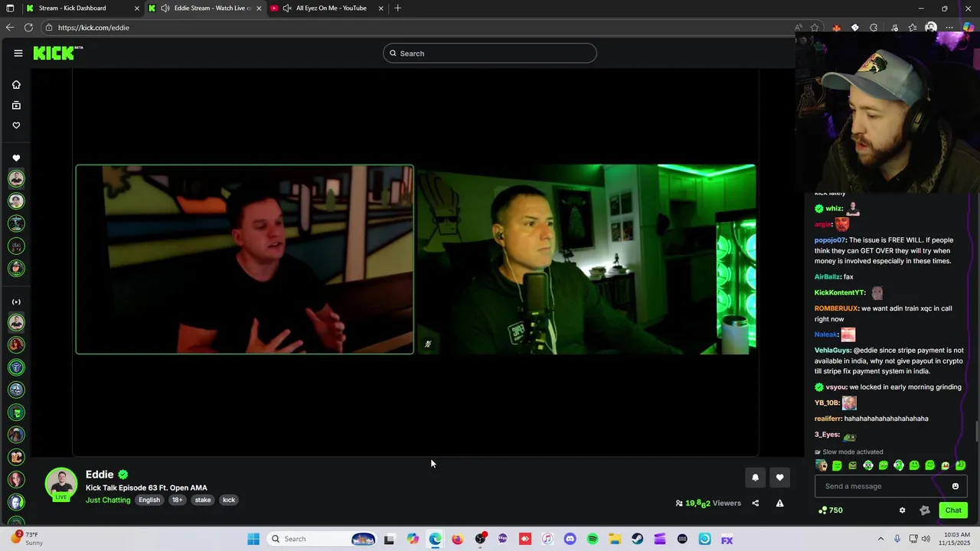
Task: Open a new browser tab
Action: [x=397, y=8]
